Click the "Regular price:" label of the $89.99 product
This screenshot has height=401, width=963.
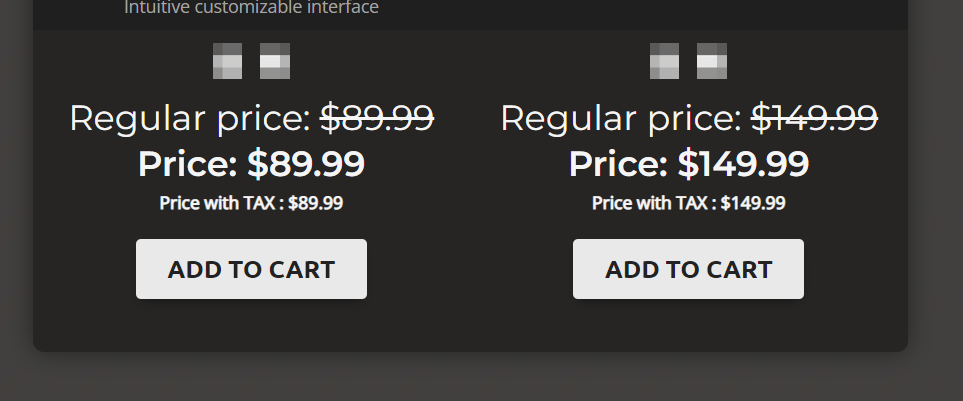pos(190,118)
